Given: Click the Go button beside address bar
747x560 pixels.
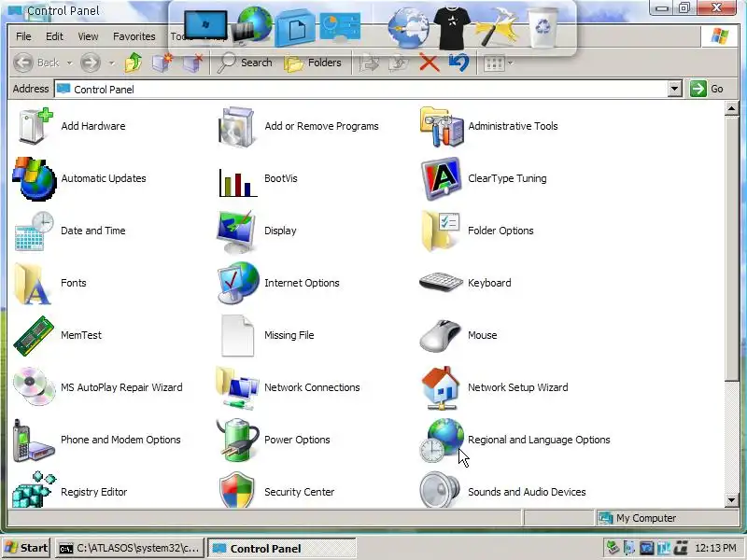Looking at the screenshot, I should click(708, 89).
